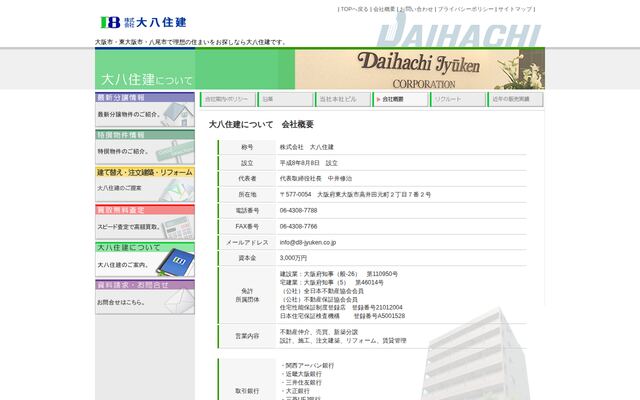Click the tagline 大阪市・東大阪市・八尾市で理想の住まい
Image resolution: width=640 pixels, height=400 pixels.
tap(191, 42)
